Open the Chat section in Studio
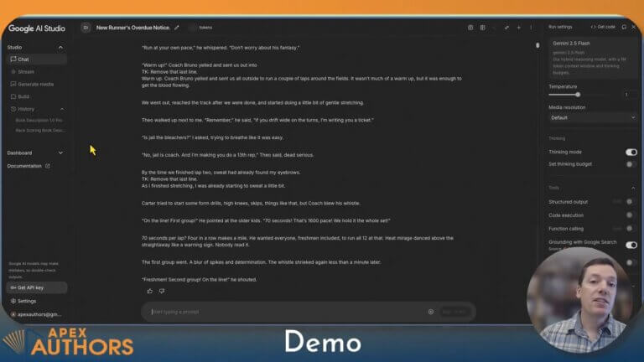The width and height of the screenshot is (644, 362). pyautogui.click(x=37, y=59)
